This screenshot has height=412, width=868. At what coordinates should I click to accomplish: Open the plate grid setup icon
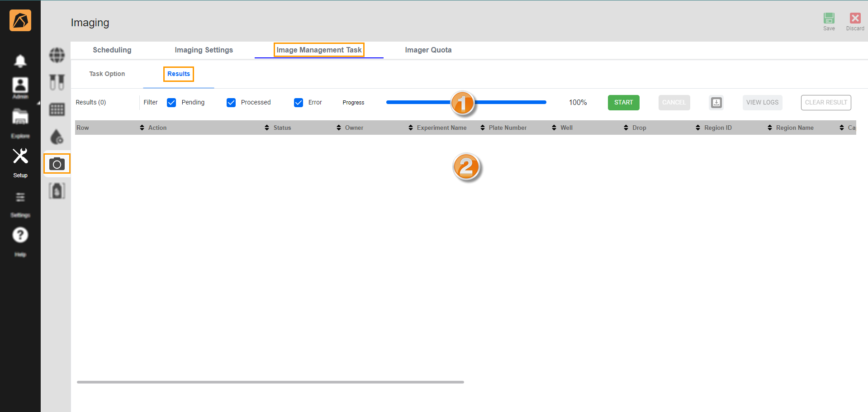click(57, 109)
